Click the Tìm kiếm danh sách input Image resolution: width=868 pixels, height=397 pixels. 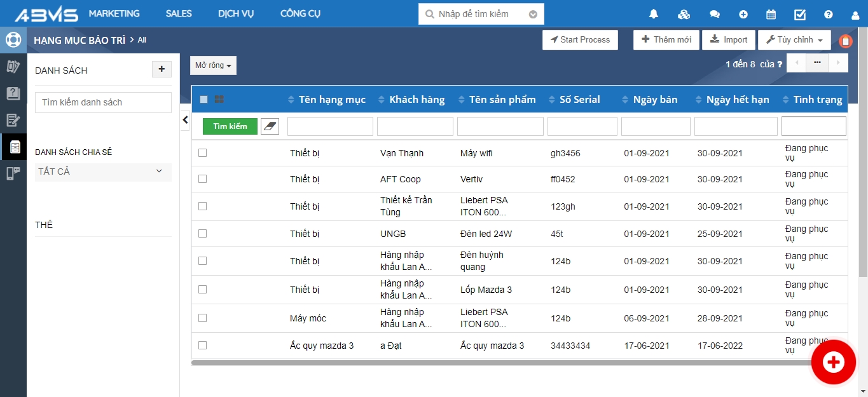point(103,102)
